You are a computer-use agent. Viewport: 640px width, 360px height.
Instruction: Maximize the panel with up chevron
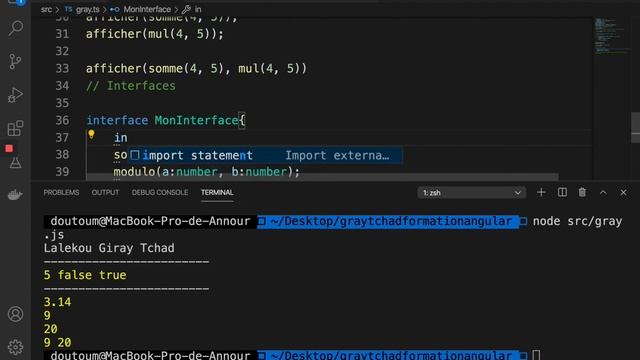pyautogui.click(x=603, y=193)
